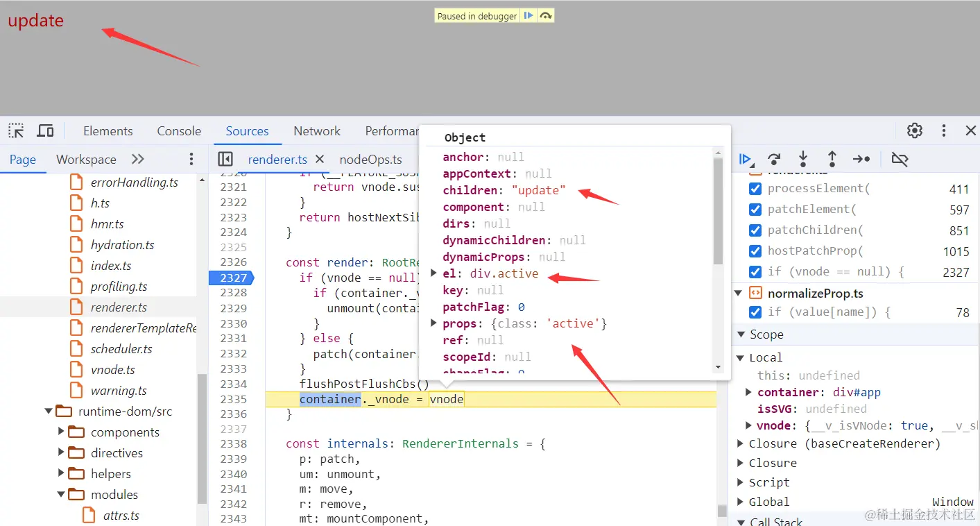Resume from the Paused in debugger overlay
The image size is (980, 526).
(x=528, y=15)
